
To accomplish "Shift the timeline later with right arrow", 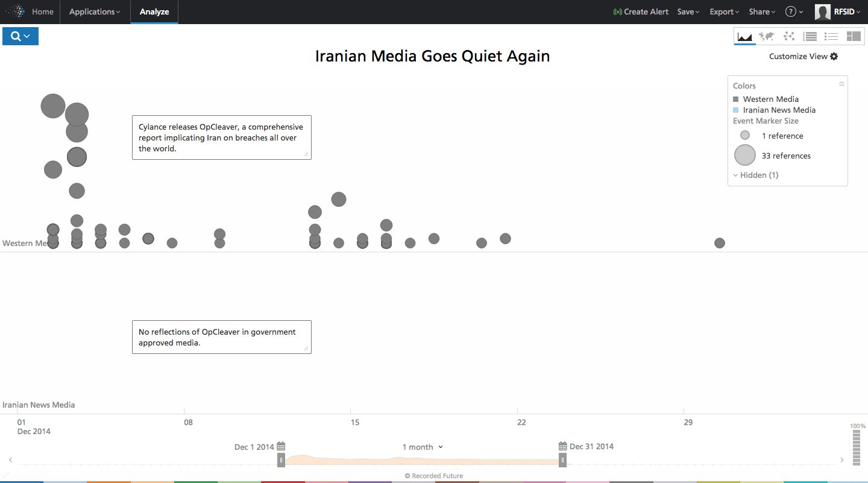I will [842, 460].
